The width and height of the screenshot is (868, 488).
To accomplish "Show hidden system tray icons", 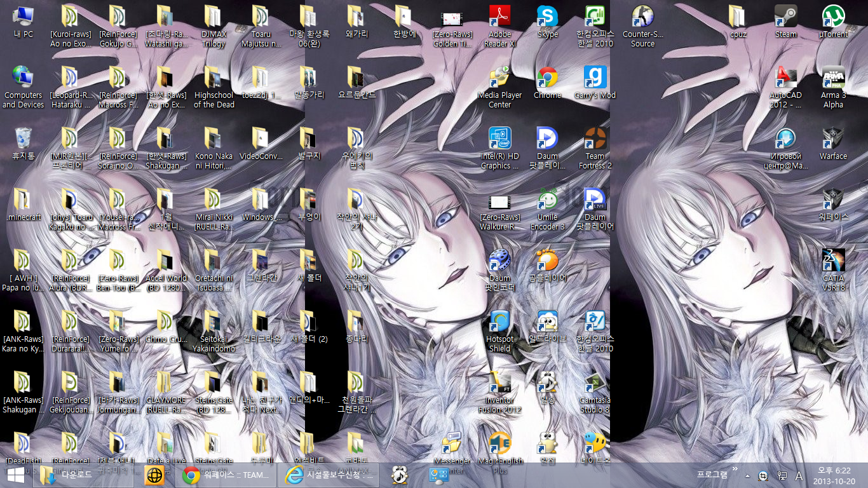I will click(747, 475).
